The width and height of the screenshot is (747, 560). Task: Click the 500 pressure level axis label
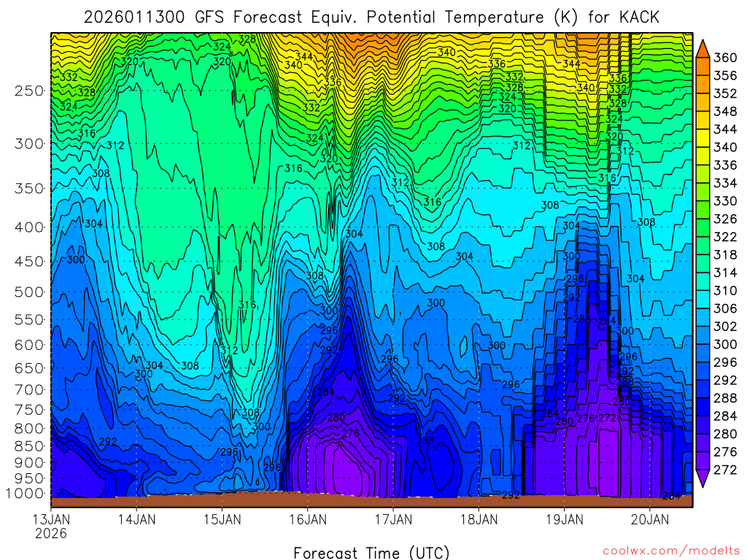click(x=29, y=292)
